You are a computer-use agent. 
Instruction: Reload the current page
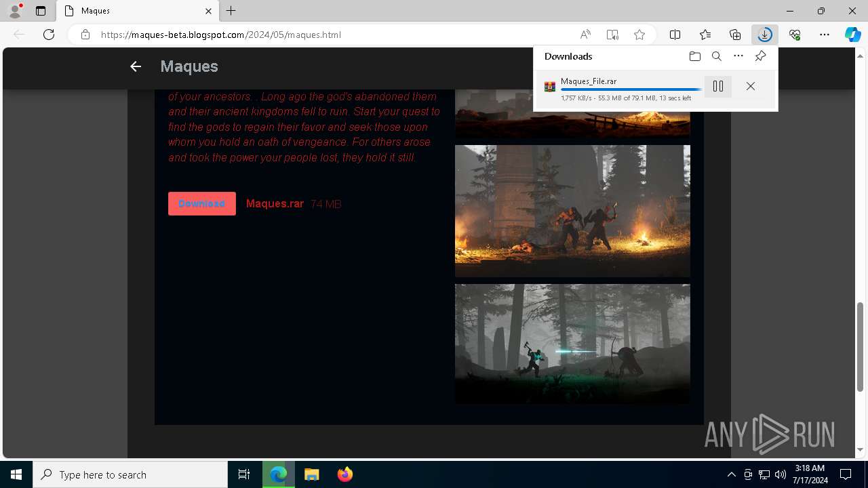coord(49,35)
